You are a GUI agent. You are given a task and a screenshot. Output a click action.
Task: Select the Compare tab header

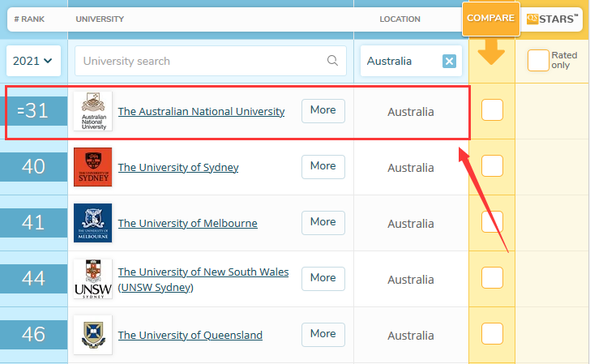[x=490, y=18]
